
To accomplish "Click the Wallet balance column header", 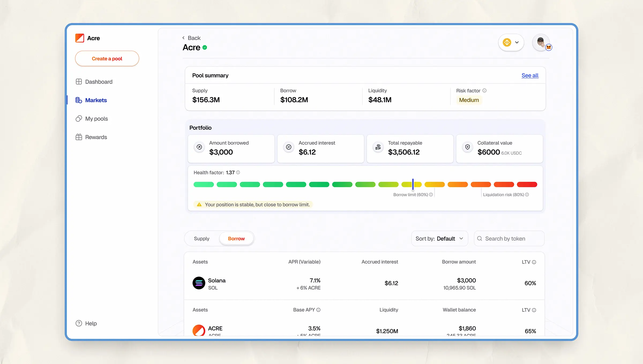I will click(x=459, y=310).
